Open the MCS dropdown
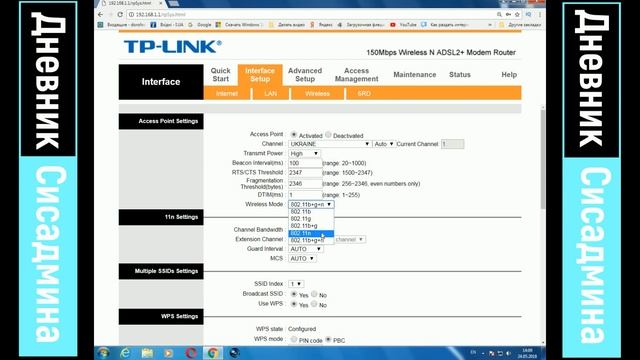640x360 pixels. [x=302, y=259]
